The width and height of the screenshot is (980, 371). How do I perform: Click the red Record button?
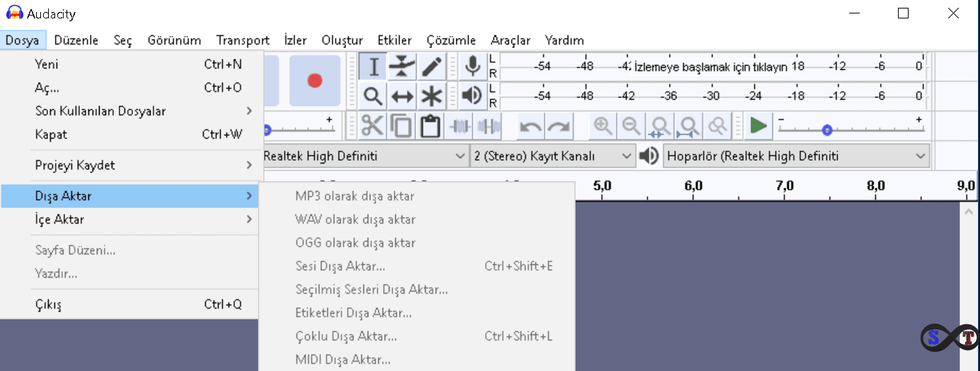315,81
